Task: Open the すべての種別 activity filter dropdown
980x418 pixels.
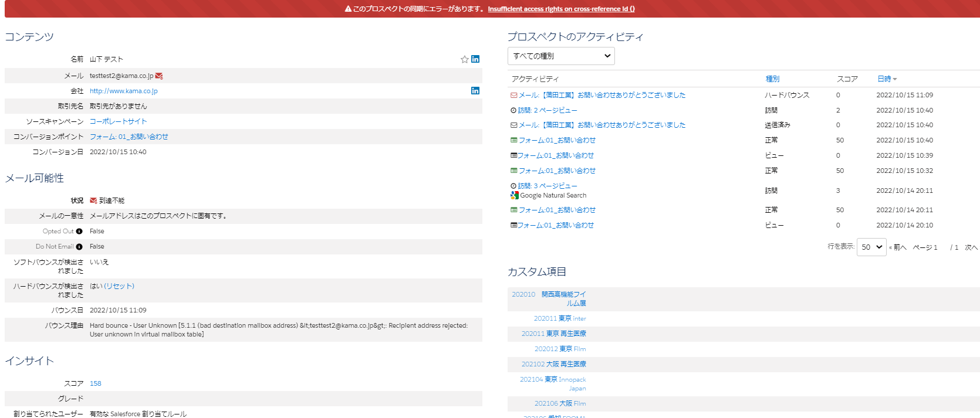Action: 561,56
